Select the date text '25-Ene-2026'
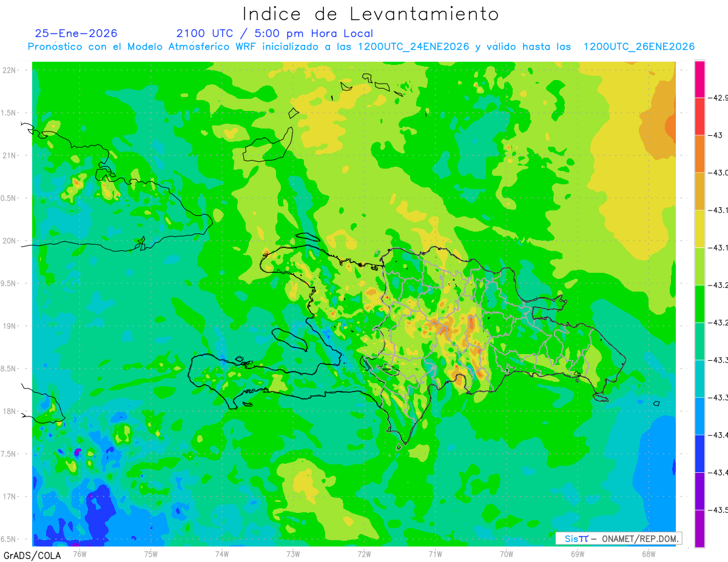728x562 pixels. (76, 33)
